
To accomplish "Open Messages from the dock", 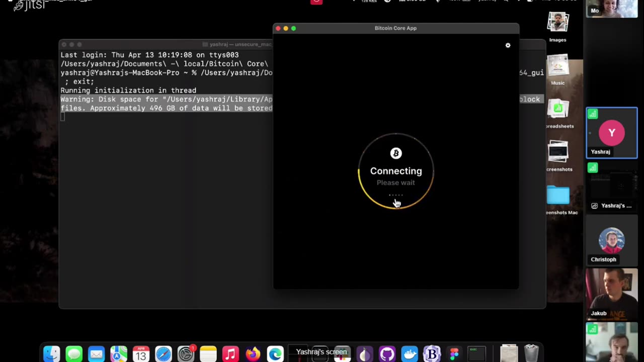I will (74, 354).
